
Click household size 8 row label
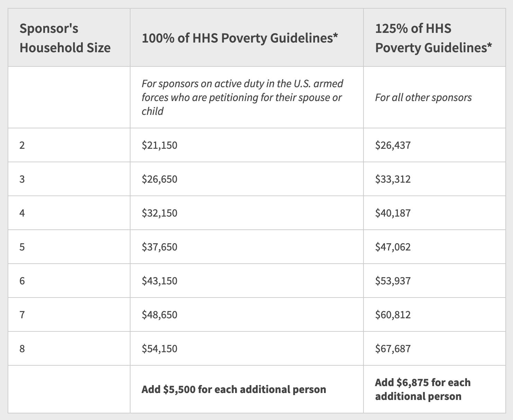[22, 348]
